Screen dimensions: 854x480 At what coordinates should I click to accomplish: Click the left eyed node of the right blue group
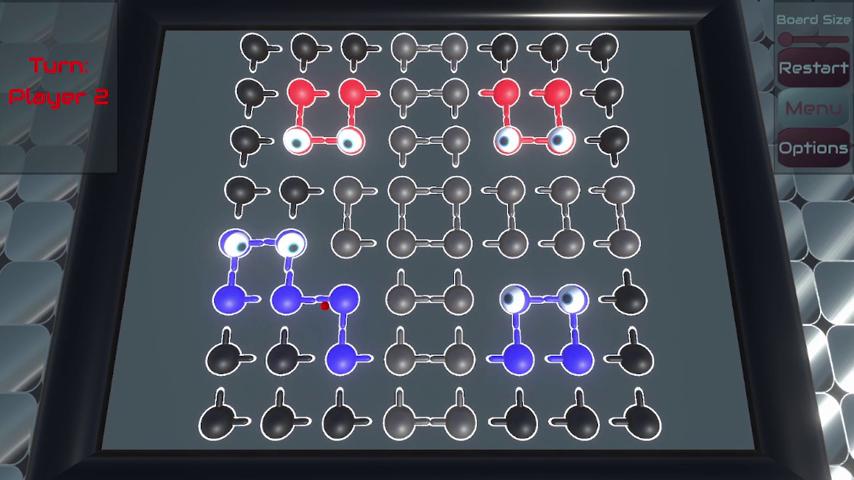[x=515, y=298]
